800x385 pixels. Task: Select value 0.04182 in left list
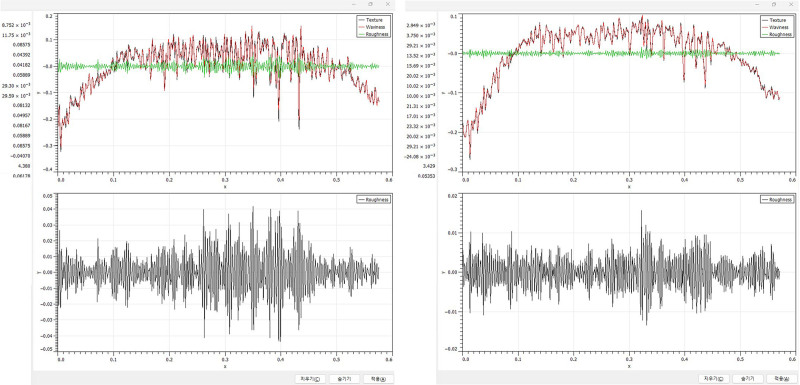coord(21,65)
